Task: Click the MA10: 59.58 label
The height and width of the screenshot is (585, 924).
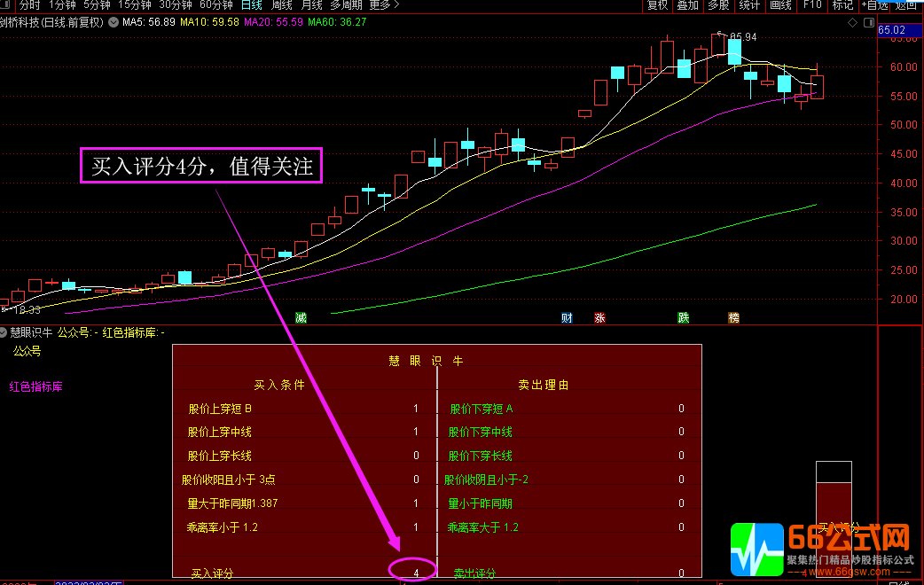Action: pyautogui.click(x=210, y=22)
